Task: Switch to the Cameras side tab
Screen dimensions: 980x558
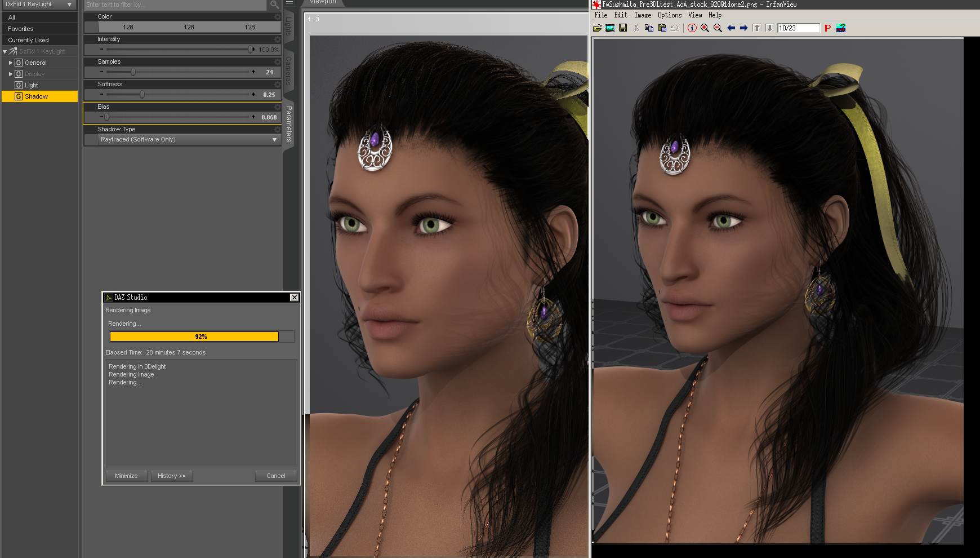Action: pos(288,71)
